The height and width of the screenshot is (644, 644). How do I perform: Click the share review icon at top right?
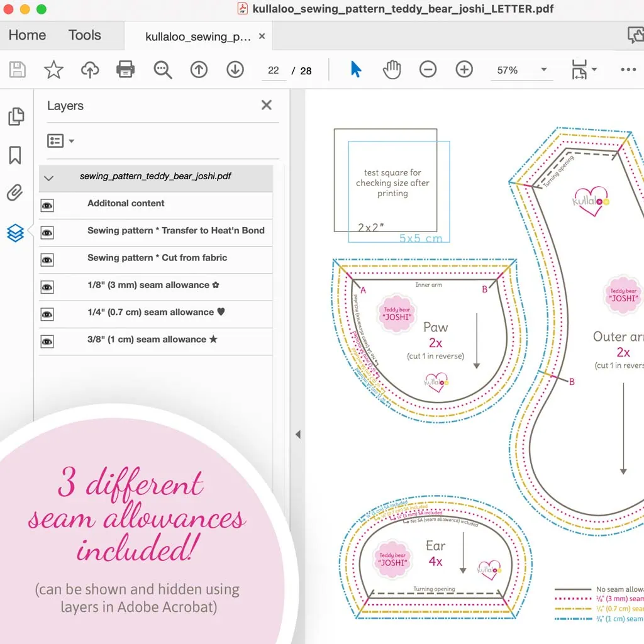point(636,35)
